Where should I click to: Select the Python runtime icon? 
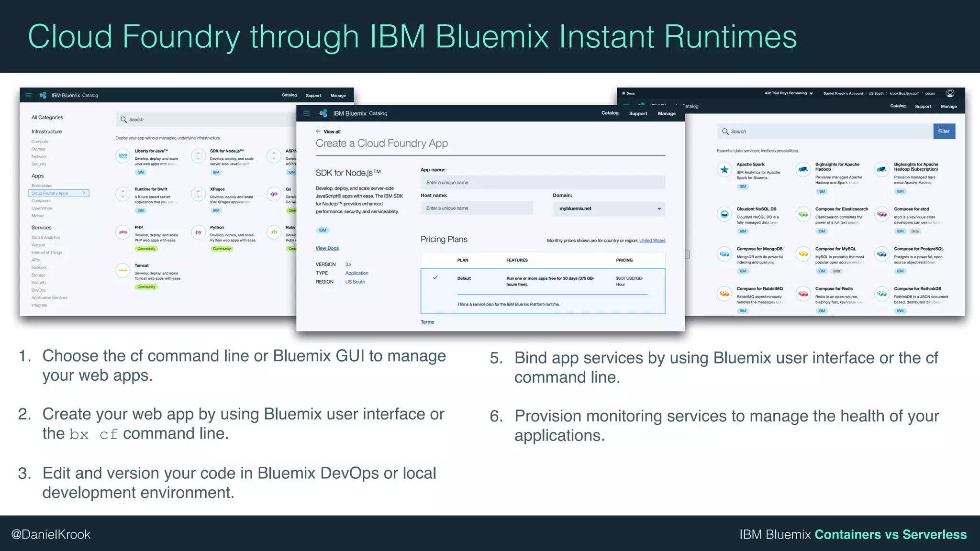[198, 232]
